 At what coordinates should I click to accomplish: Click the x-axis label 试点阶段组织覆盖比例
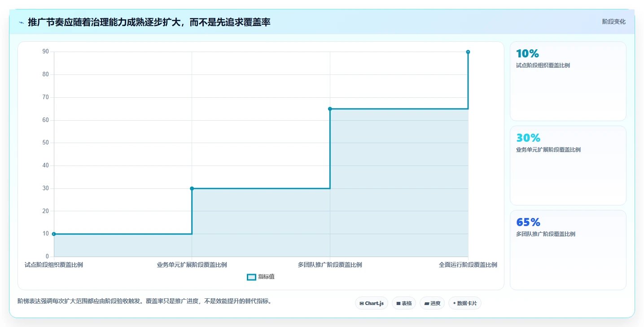[54, 265]
